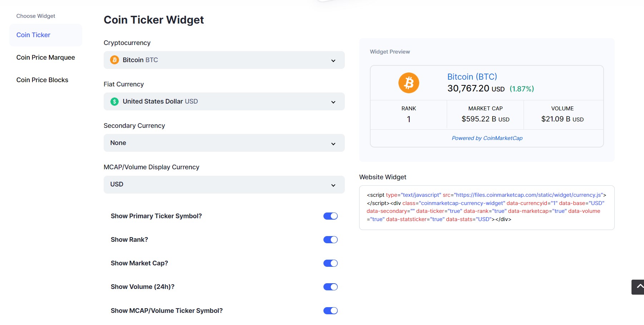This screenshot has width=644, height=325.
Task: Click the scroll-to-top arrow button
Action: pos(638,287)
